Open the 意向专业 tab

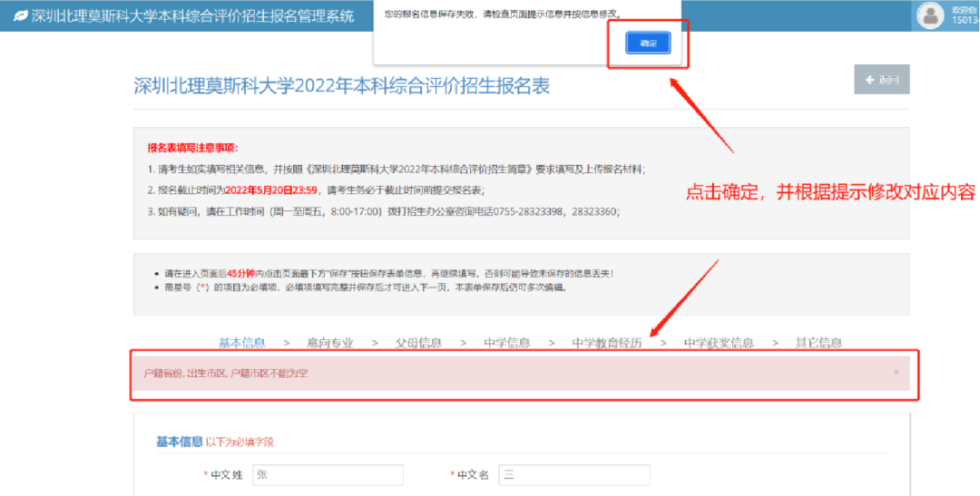(x=329, y=343)
